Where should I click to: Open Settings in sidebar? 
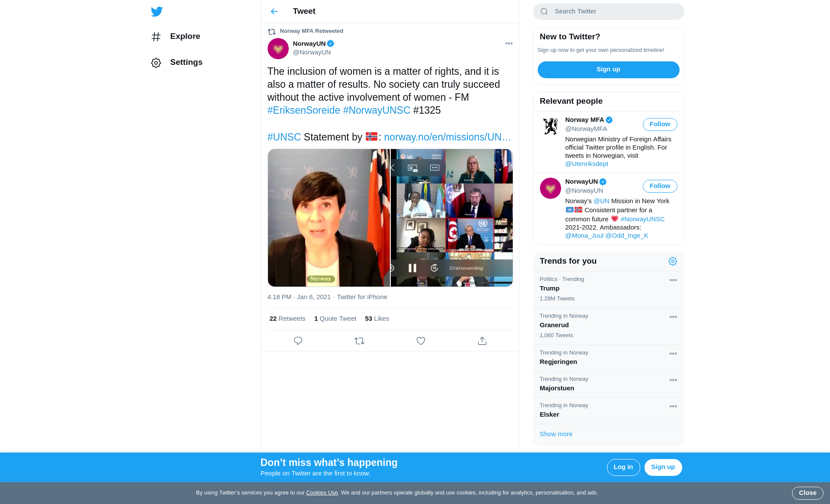[x=186, y=63]
